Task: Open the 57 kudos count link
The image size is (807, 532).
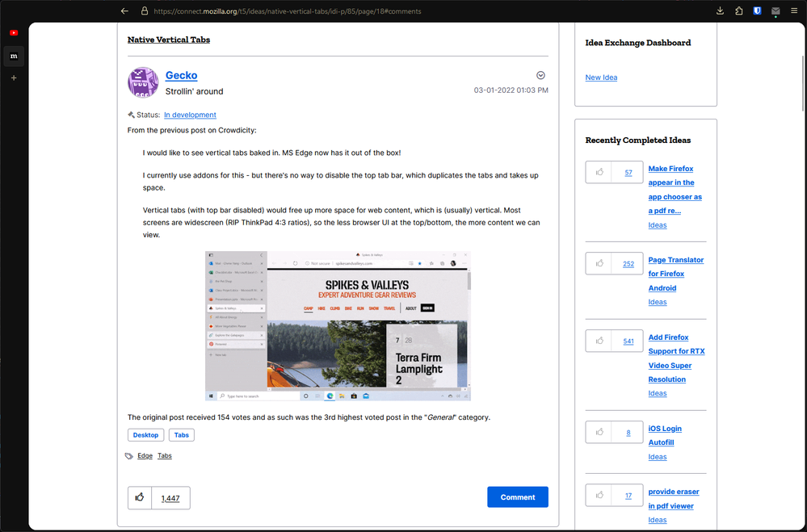Action: click(628, 173)
